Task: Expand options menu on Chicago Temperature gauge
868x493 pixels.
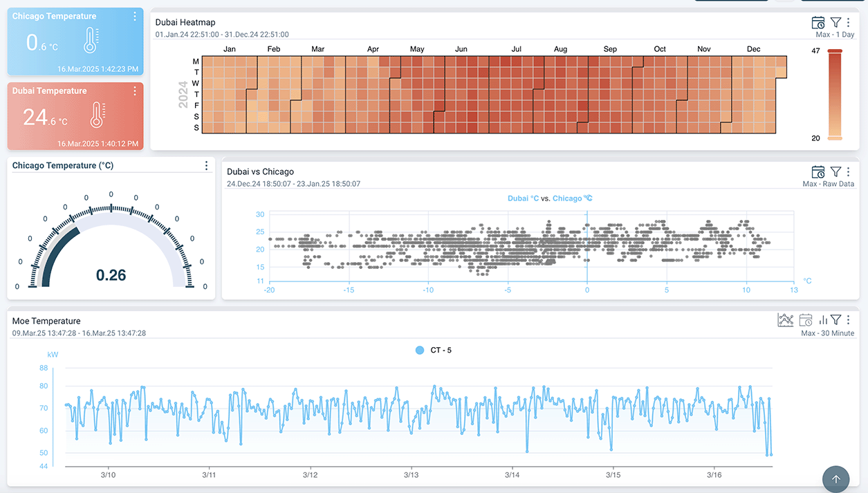Action: pyautogui.click(x=206, y=166)
